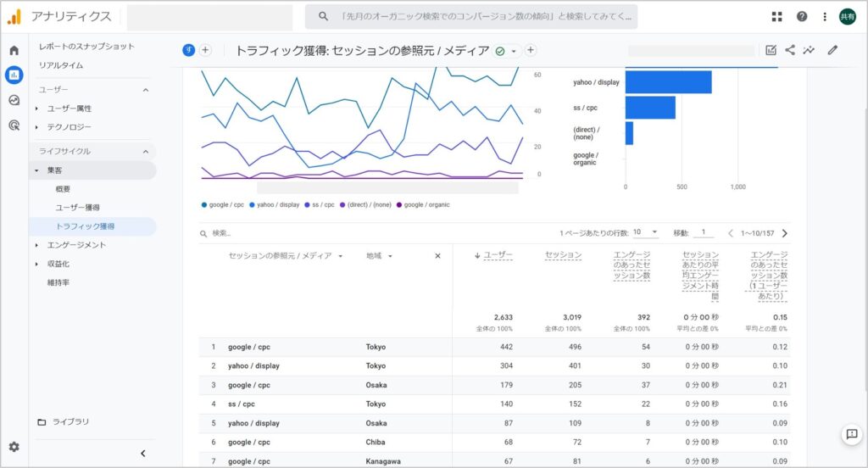Image resolution: width=868 pixels, height=468 pixels.
Task: Click the edit pencil icon
Action: click(x=832, y=50)
